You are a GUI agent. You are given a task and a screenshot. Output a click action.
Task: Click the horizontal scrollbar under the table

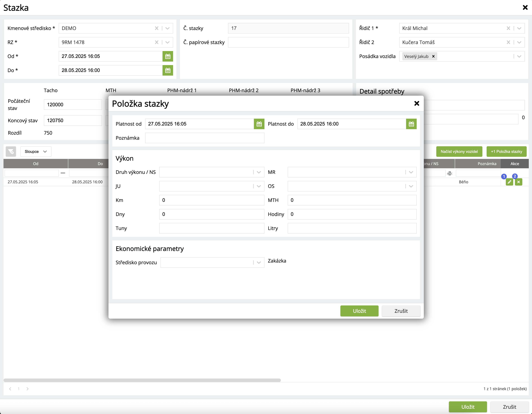click(x=142, y=380)
